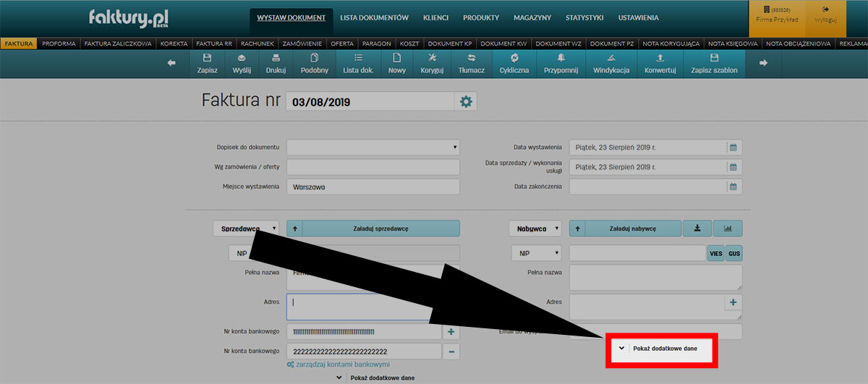Open calendar for Data wystawienia

[x=733, y=148]
